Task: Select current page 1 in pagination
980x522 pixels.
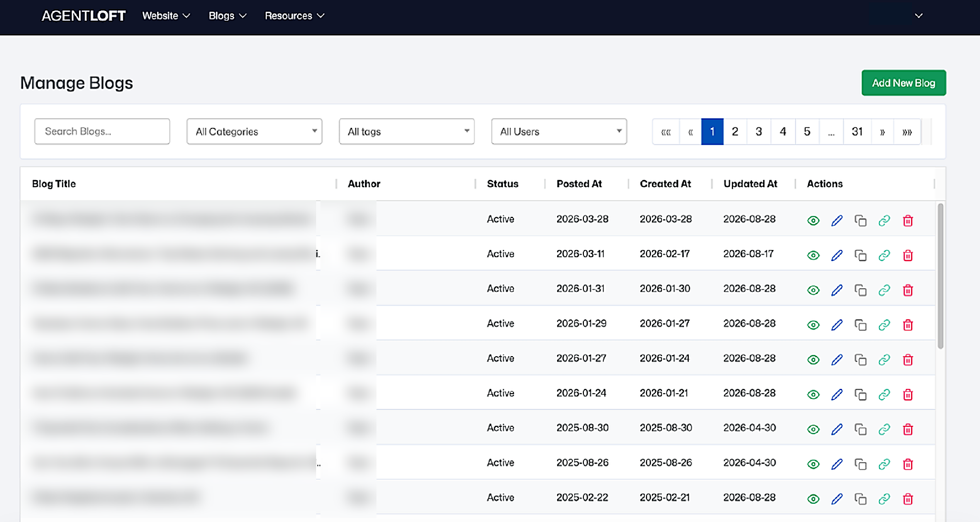Action: pyautogui.click(x=712, y=132)
